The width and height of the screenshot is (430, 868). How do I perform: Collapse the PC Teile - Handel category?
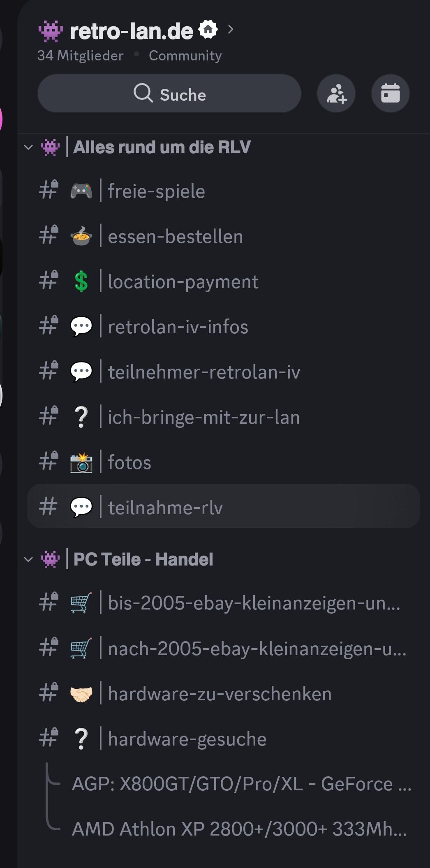28,559
